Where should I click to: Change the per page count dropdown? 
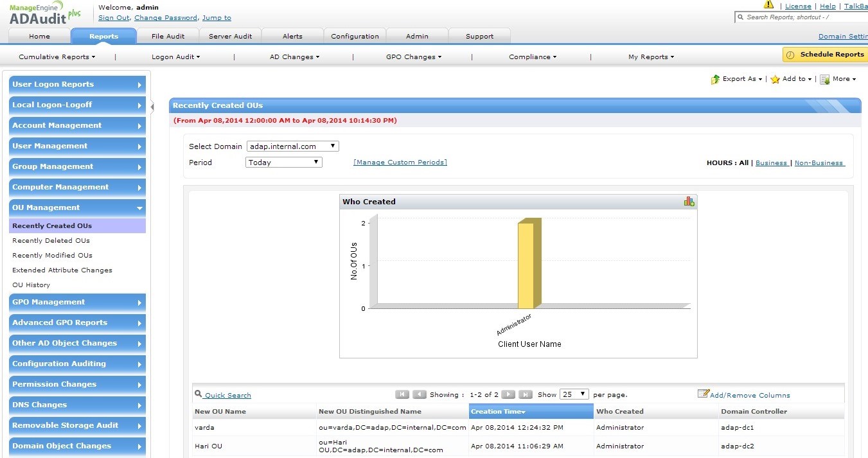click(574, 394)
